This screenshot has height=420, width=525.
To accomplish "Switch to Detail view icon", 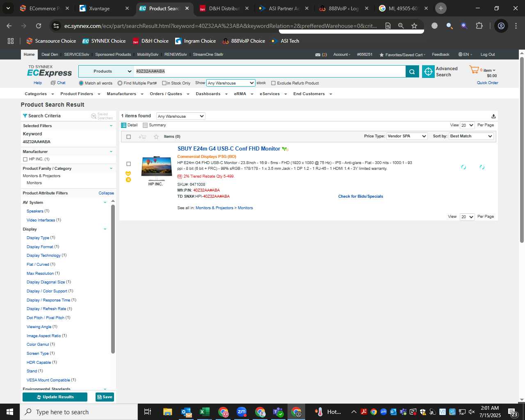I will 123,125.
